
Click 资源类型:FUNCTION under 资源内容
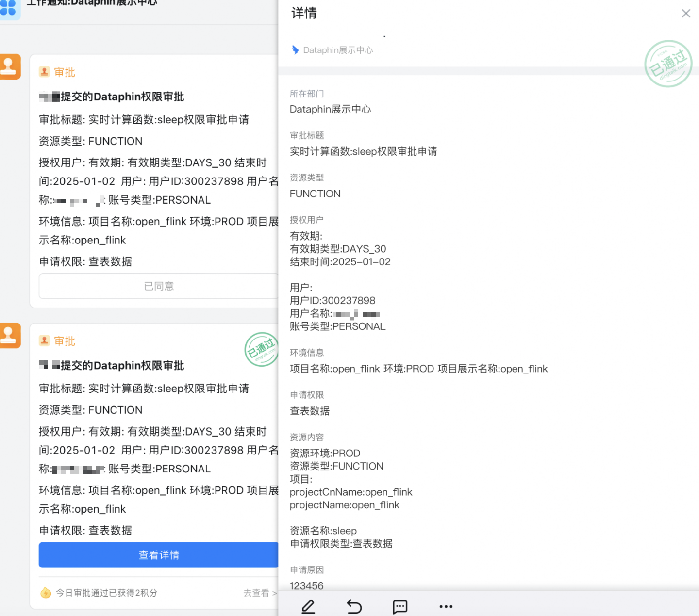[336, 466]
